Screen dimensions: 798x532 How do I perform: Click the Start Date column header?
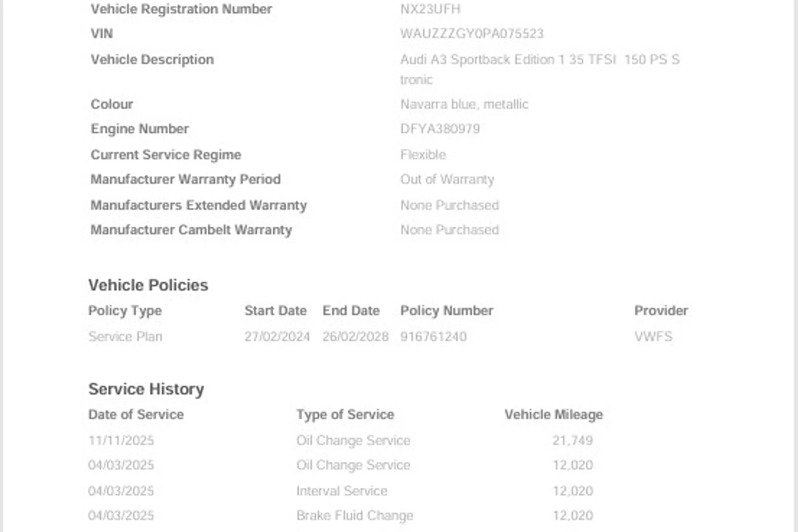pyautogui.click(x=276, y=311)
